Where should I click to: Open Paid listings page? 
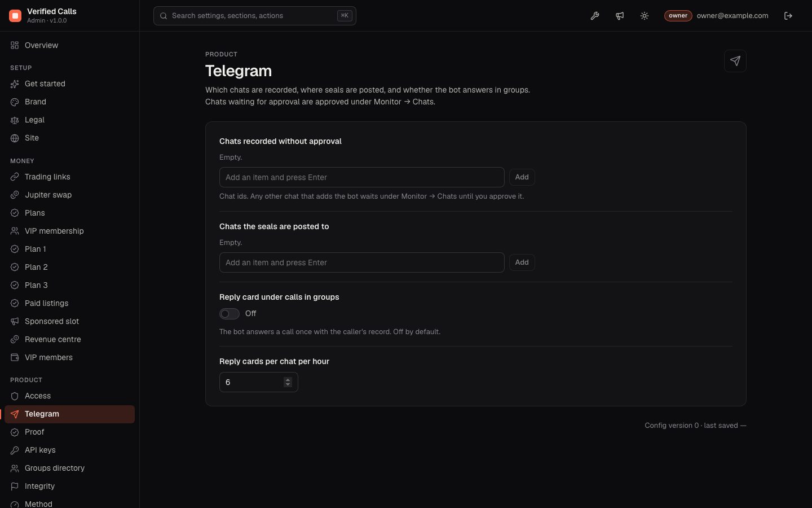click(69, 303)
